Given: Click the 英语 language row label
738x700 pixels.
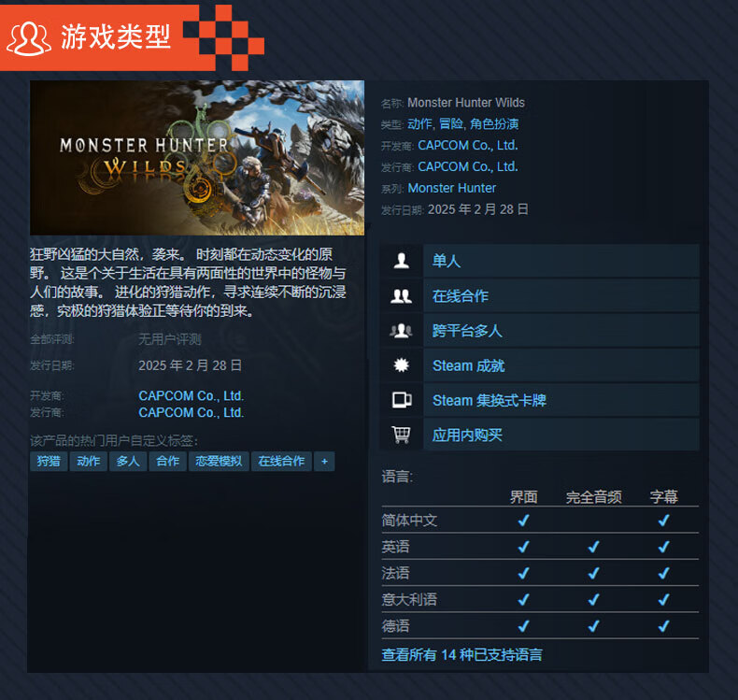Looking at the screenshot, I should (x=395, y=547).
